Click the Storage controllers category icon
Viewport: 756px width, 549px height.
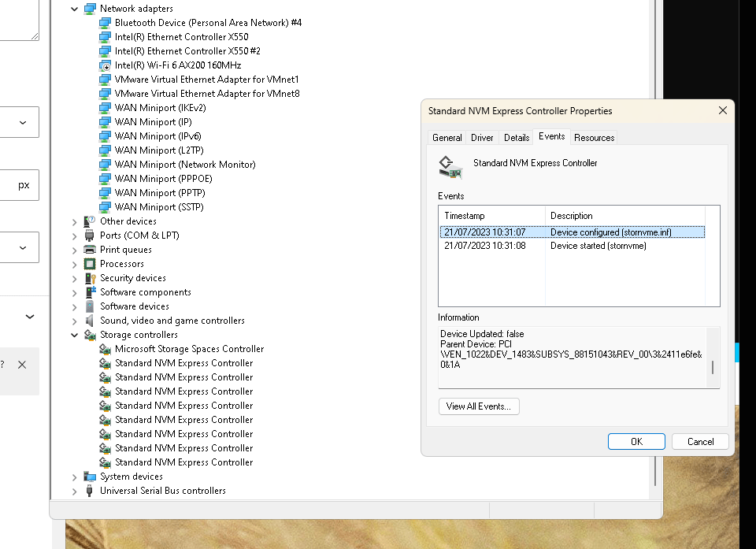coord(90,335)
